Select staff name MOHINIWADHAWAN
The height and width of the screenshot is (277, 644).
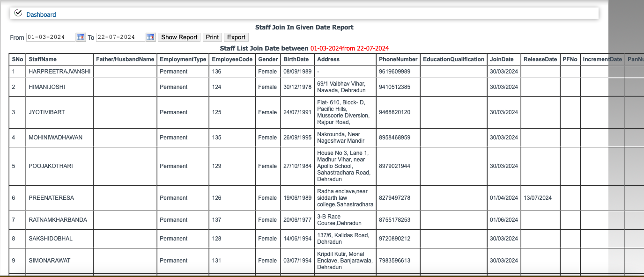tap(55, 138)
